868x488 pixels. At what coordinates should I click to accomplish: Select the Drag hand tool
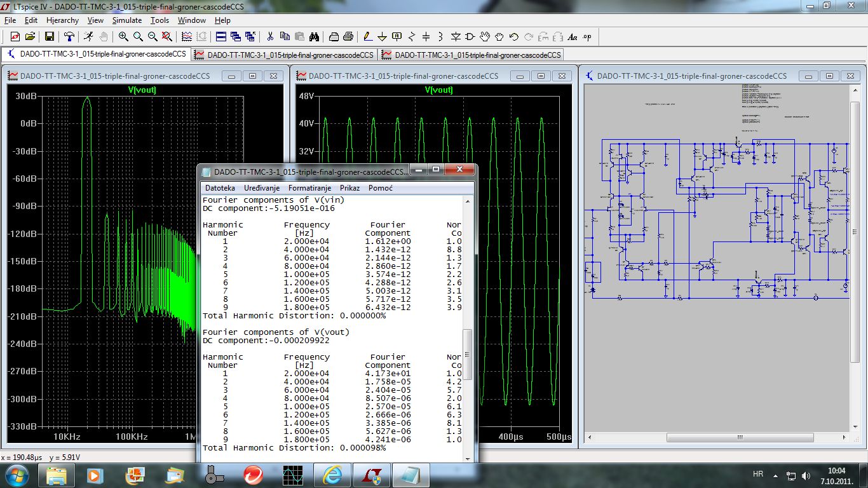[x=499, y=36]
